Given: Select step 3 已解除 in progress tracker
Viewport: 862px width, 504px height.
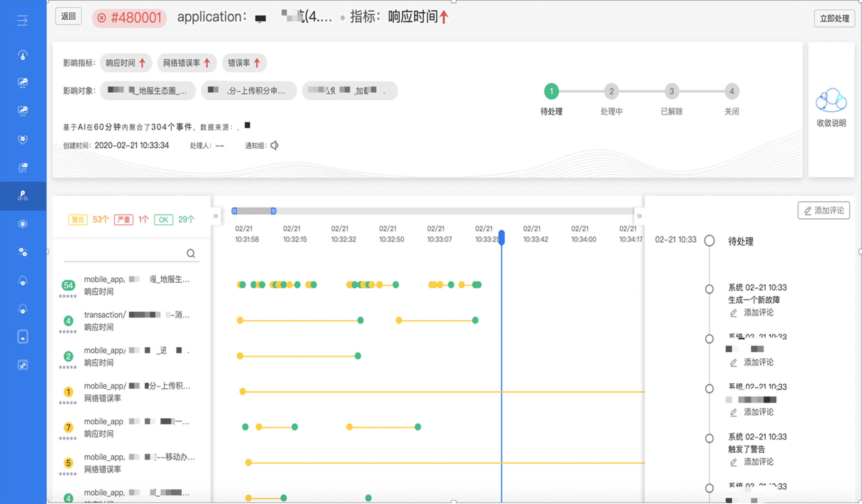Looking at the screenshot, I should pyautogui.click(x=671, y=91).
